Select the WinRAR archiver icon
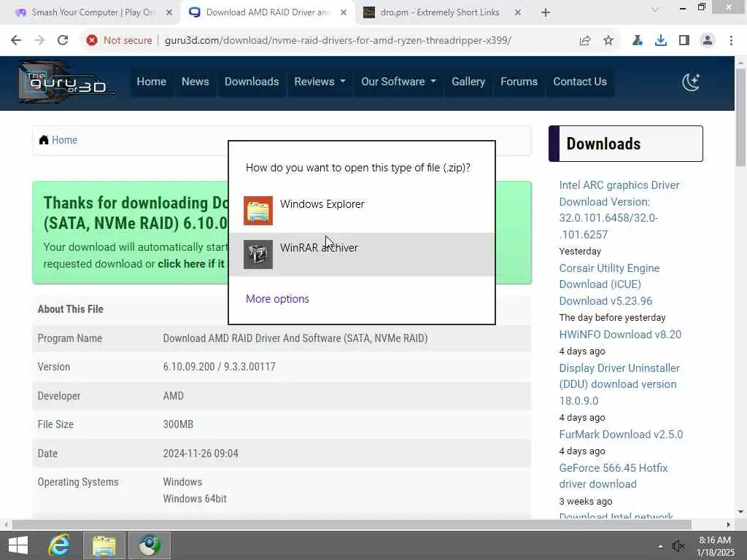747x560 pixels. click(x=258, y=254)
